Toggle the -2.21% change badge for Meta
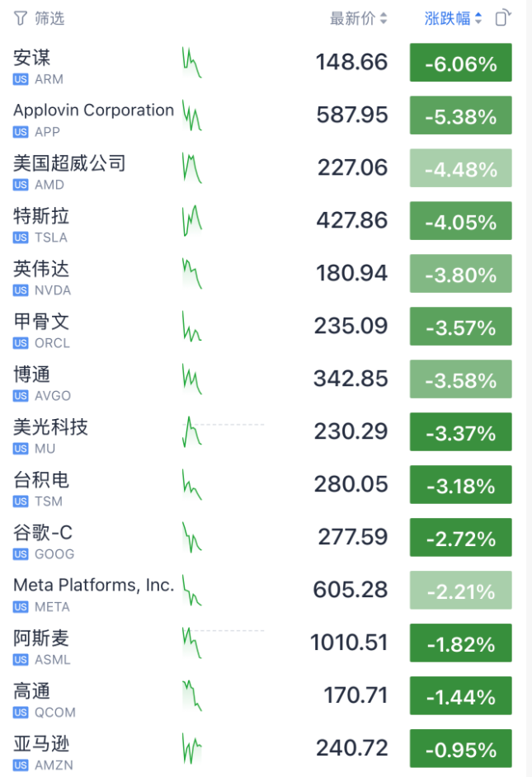Screen dimensions: 532x777 [460, 591]
